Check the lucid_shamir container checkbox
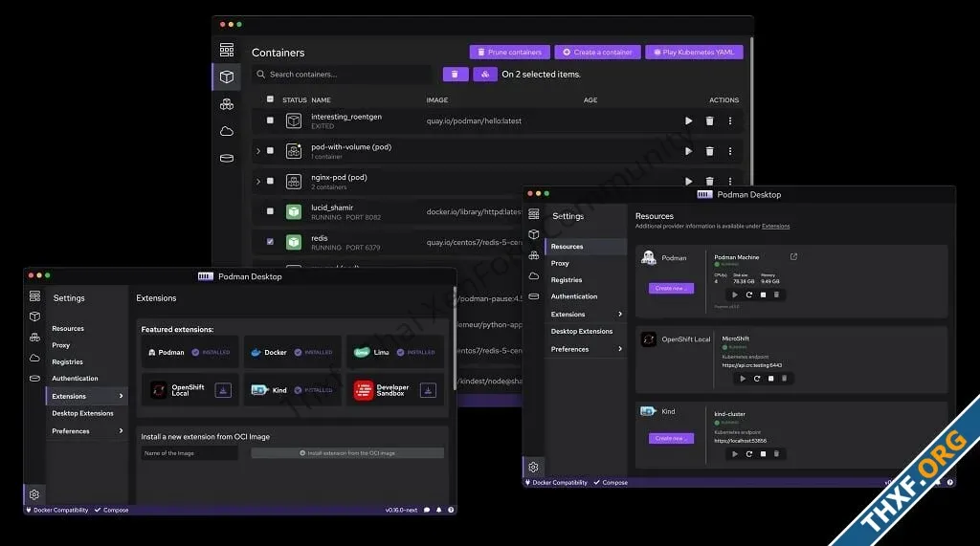The height and width of the screenshot is (546, 980). [x=270, y=211]
